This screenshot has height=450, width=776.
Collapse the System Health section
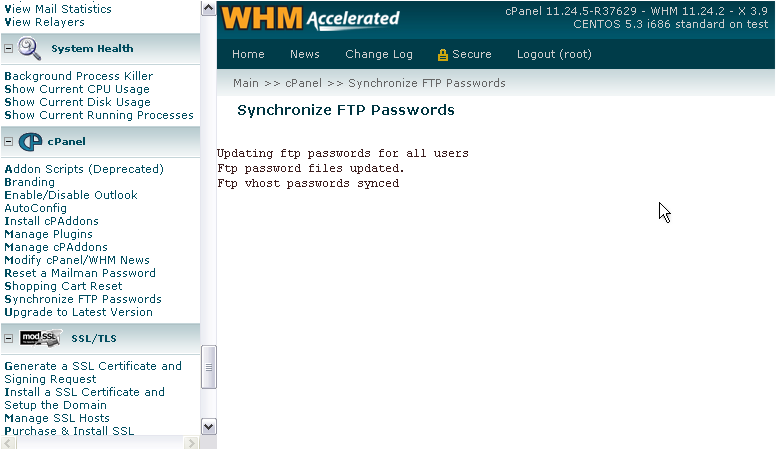click(x=8, y=49)
